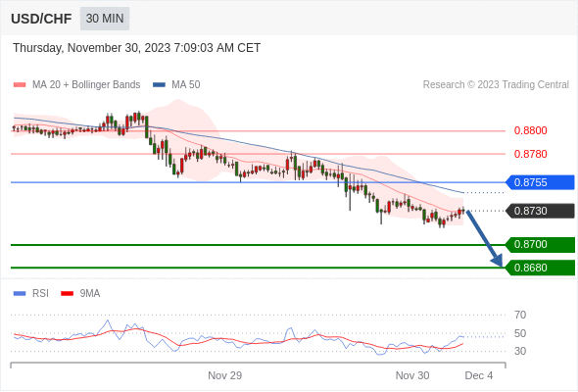Click the 9MA red legend swatch

tap(67, 294)
